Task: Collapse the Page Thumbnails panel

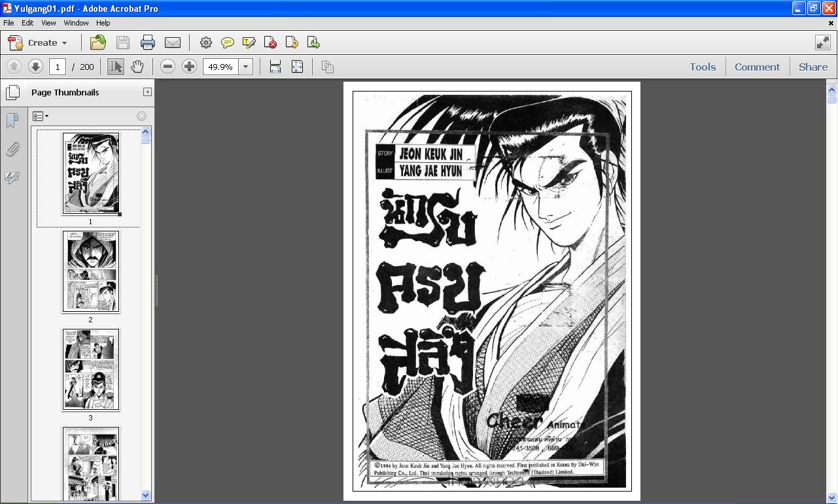Action: pyautogui.click(x=147, y=92)
